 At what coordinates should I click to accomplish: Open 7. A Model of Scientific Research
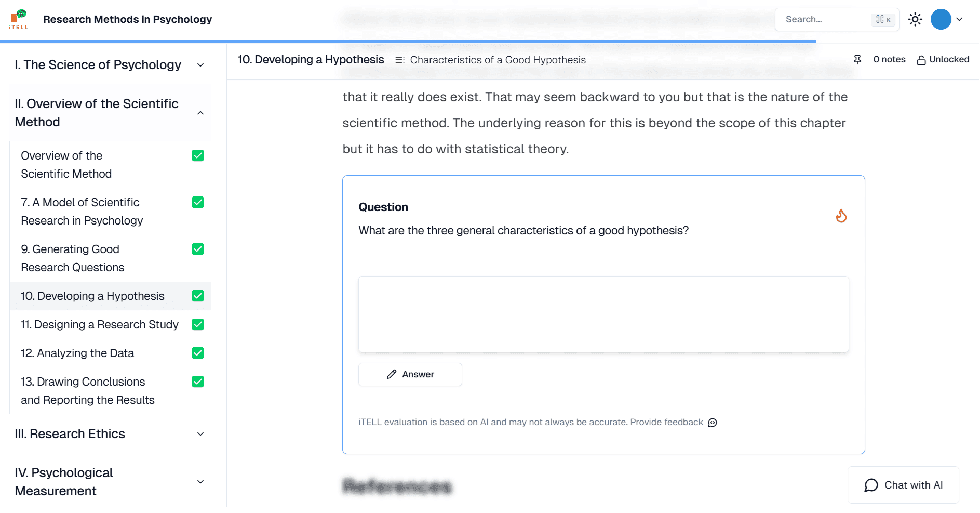pyautogui.click(x=82, y=212)
